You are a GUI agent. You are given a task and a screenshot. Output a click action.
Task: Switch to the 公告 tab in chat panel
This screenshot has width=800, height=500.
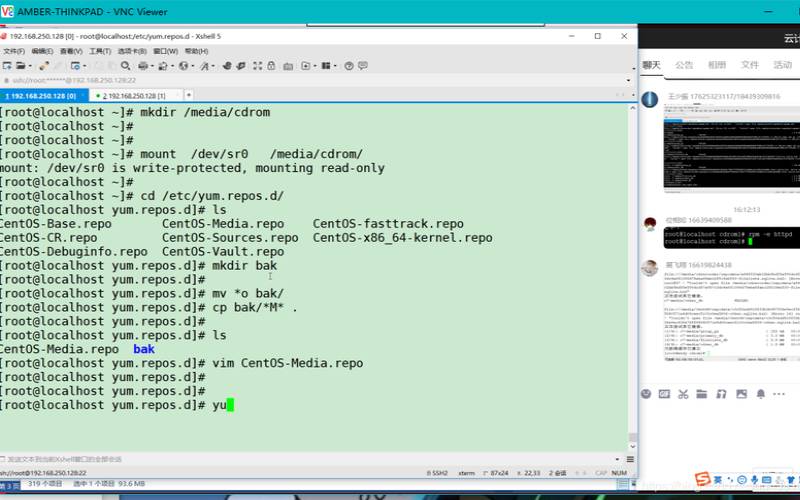tap(684, 65)
